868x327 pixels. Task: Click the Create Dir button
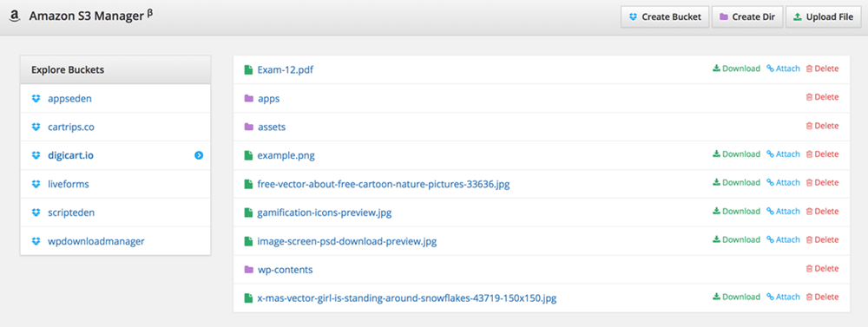point(747,17)
